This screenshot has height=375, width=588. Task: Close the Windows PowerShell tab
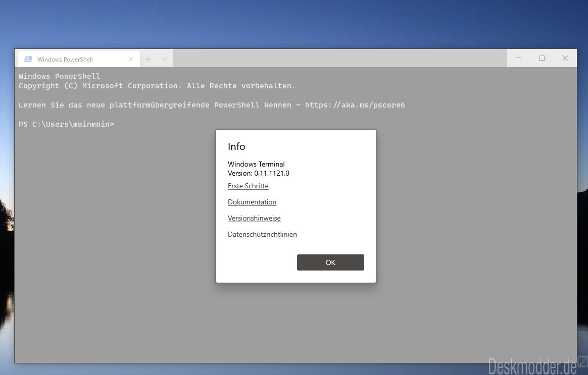pyautogui.click(x=131, y=59)
